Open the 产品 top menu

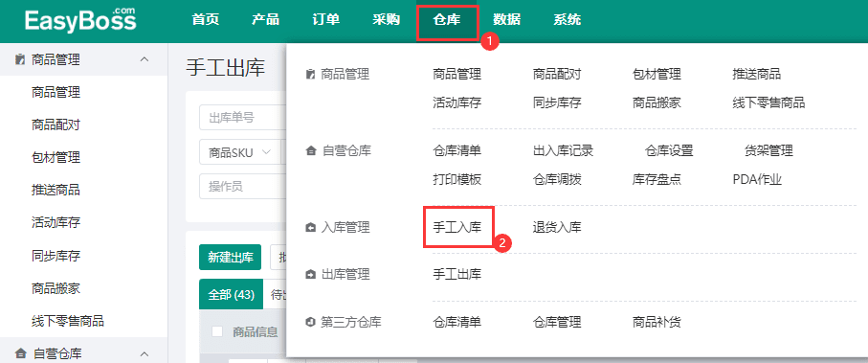[265, 20]
